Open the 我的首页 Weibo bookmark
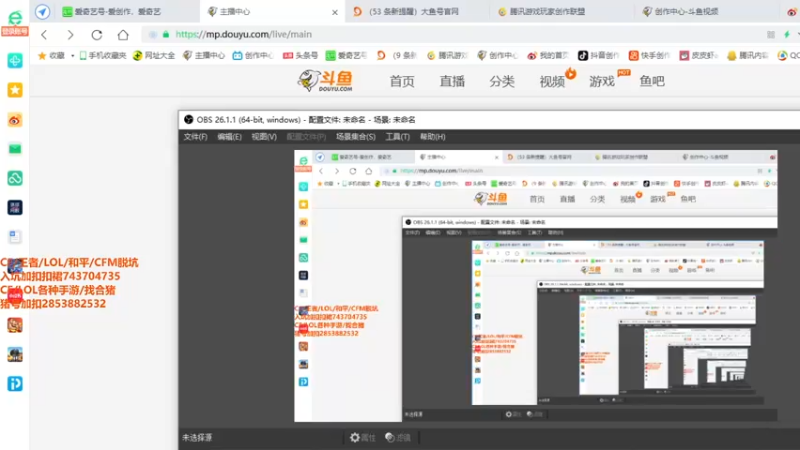Image resolution: width=800 pixels, height=450 pixels. (547, 56)
